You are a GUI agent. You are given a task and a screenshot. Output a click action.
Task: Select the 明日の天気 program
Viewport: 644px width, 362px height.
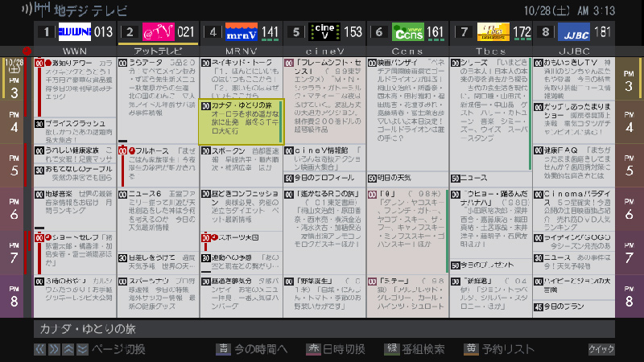pos(407,178)
